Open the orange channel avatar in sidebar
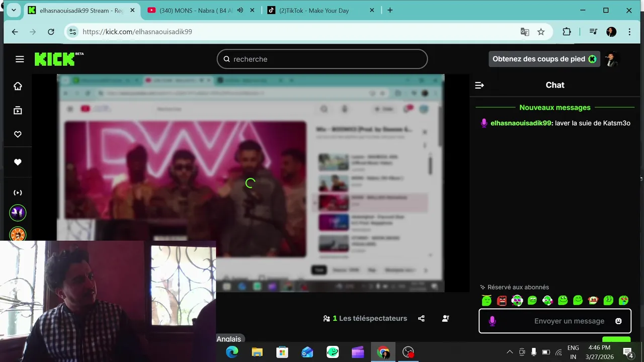644x362 pixels. coord(18,234)
